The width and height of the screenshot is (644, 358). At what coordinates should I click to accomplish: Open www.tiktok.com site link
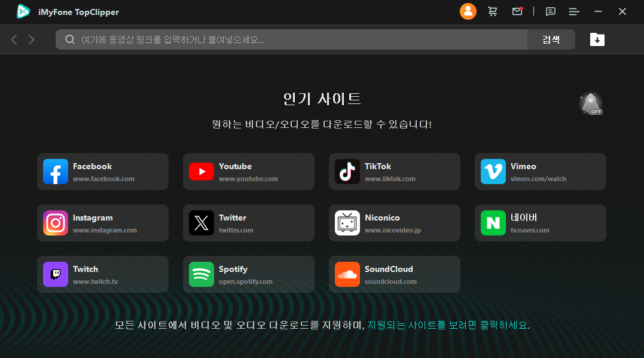pyautogui.click(x=390, y=179)
